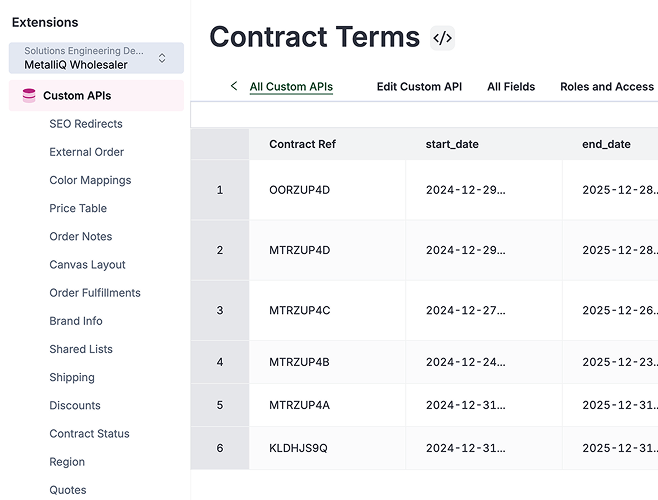Open Color Mappings in the sidebar

click(x=90, y=180)
